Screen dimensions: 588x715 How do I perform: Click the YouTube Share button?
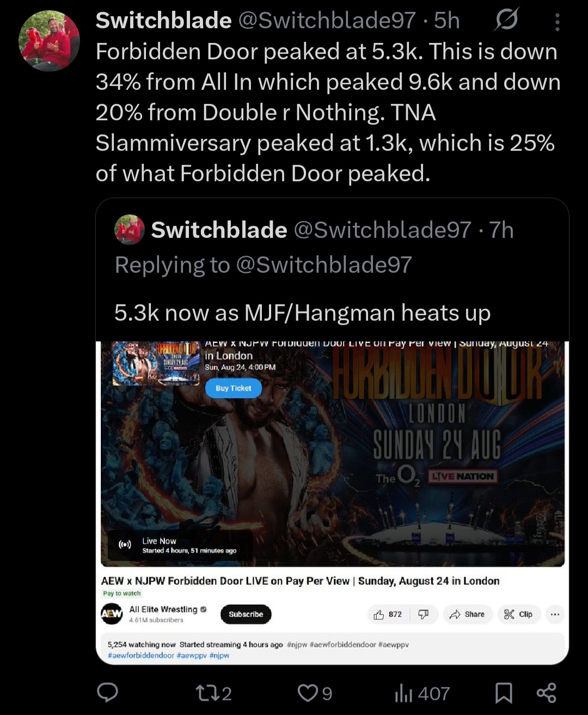[467, 614]
